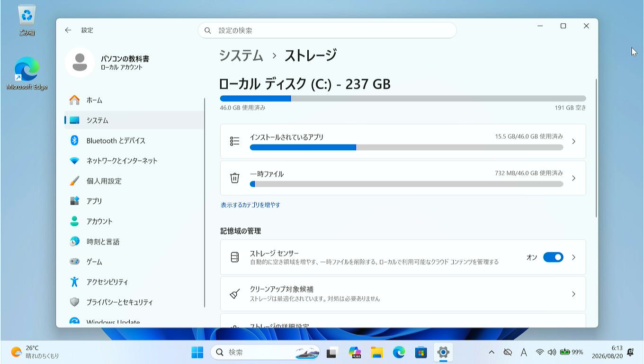Open the Windows Start button
Viewport: 644px width, 364px height.
click(197, 352)
